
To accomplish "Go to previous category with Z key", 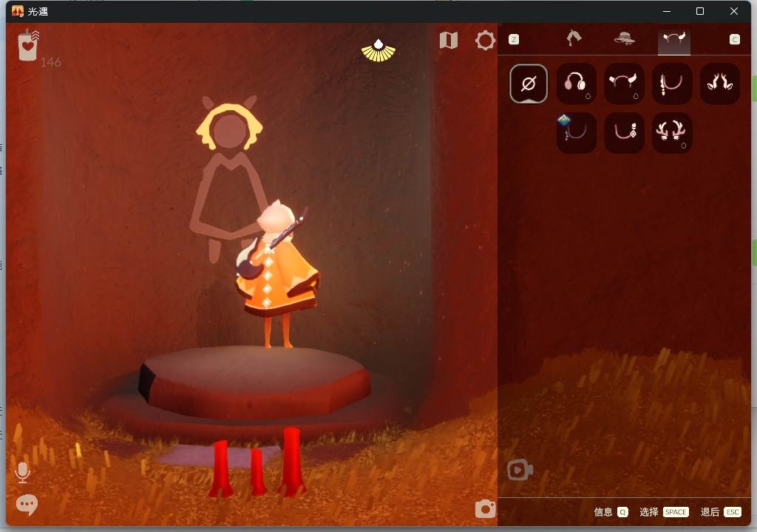I will point(514,40).
